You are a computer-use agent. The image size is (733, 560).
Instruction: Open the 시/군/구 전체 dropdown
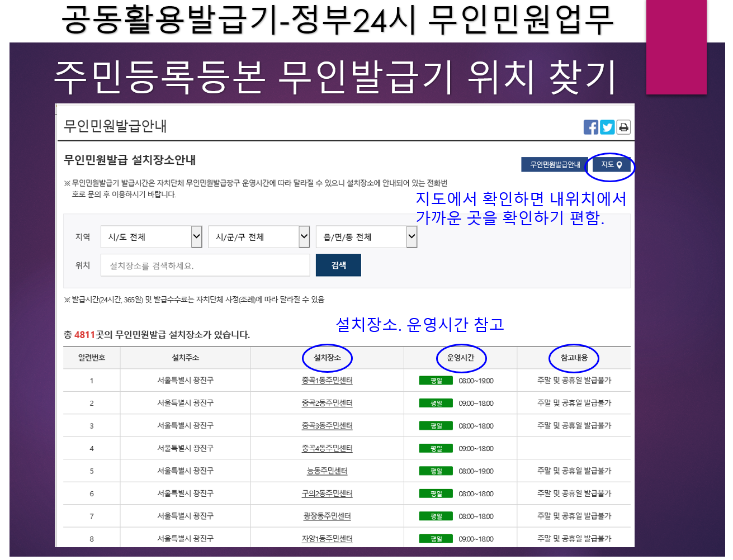click(x=259, y=237)
